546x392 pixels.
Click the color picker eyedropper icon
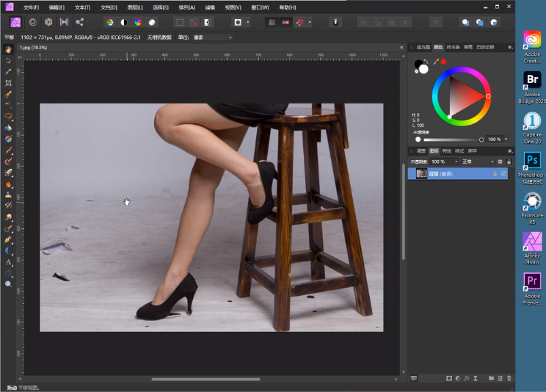pos(436,62)
